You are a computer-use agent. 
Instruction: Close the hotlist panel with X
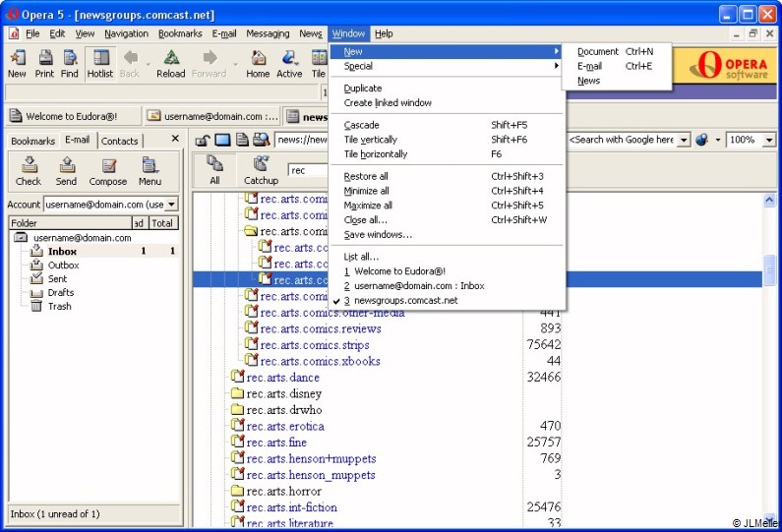(175, 139)
